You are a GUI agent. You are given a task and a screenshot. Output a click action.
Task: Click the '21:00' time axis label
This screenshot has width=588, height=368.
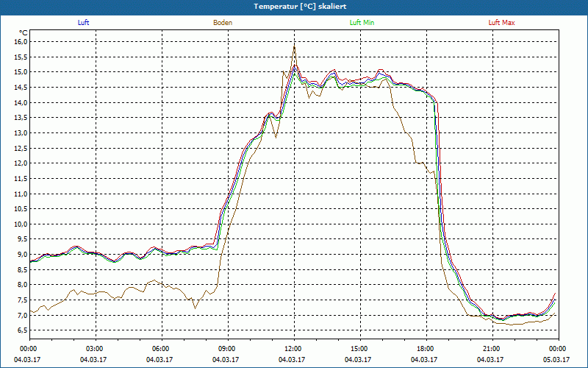492,349
